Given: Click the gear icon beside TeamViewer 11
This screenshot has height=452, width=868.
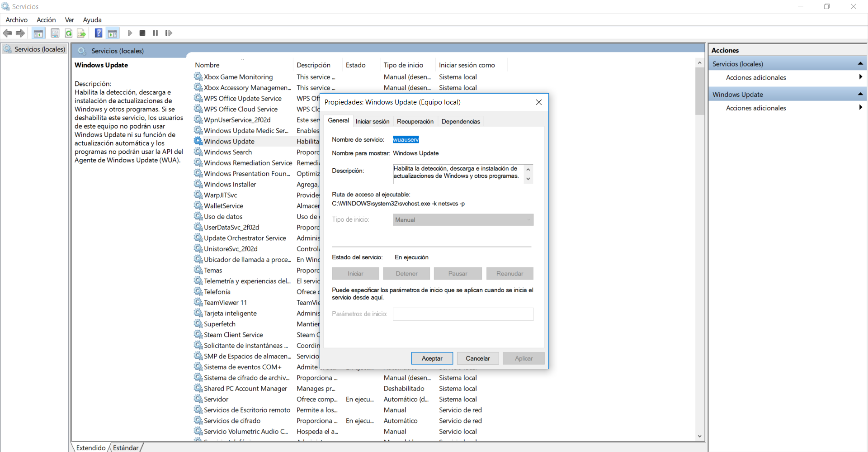Looking at the screenshot, I should pos(198,302).
